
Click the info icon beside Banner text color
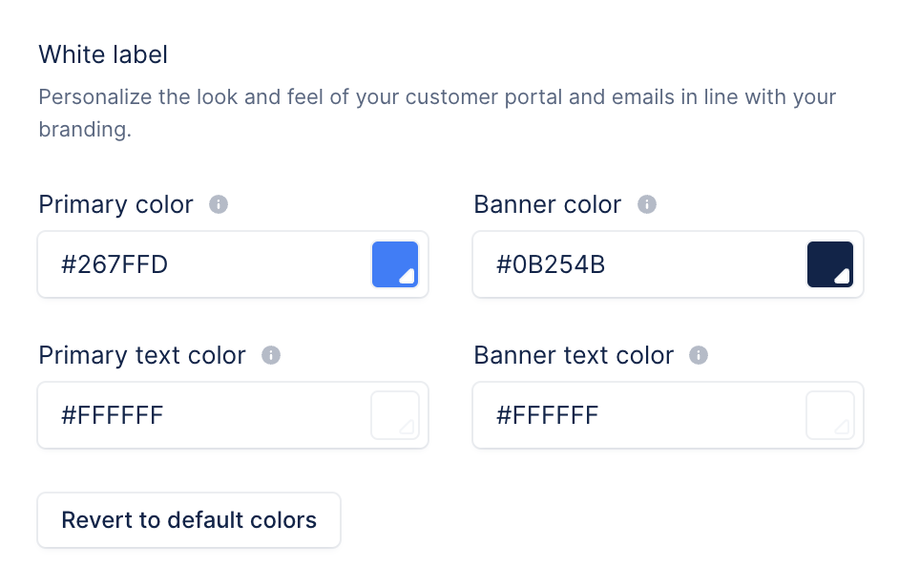click(x=699, y=355)
